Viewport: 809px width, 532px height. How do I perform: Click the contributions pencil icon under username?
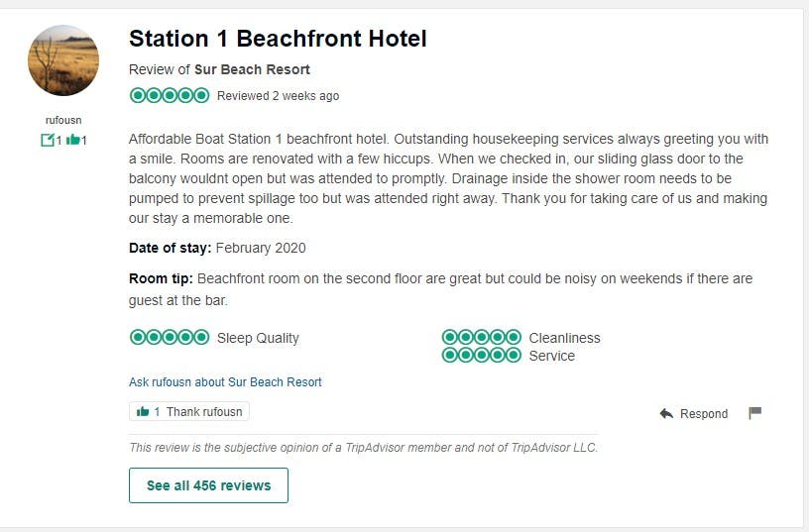[x=47, y=140]
